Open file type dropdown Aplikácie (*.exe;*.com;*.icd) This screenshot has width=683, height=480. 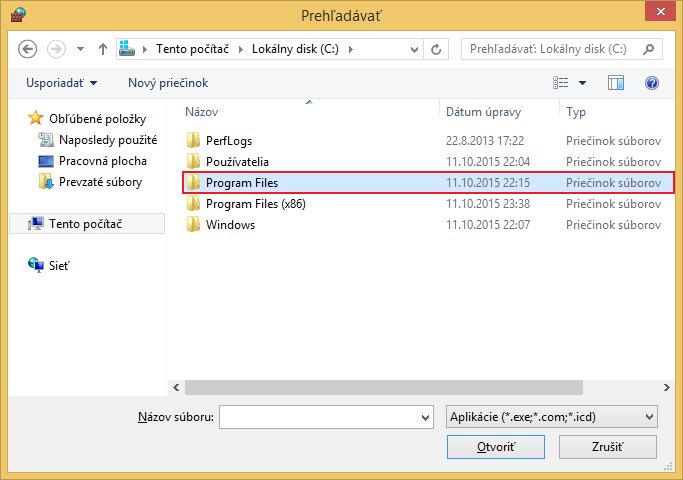click(x=551, y=417)
